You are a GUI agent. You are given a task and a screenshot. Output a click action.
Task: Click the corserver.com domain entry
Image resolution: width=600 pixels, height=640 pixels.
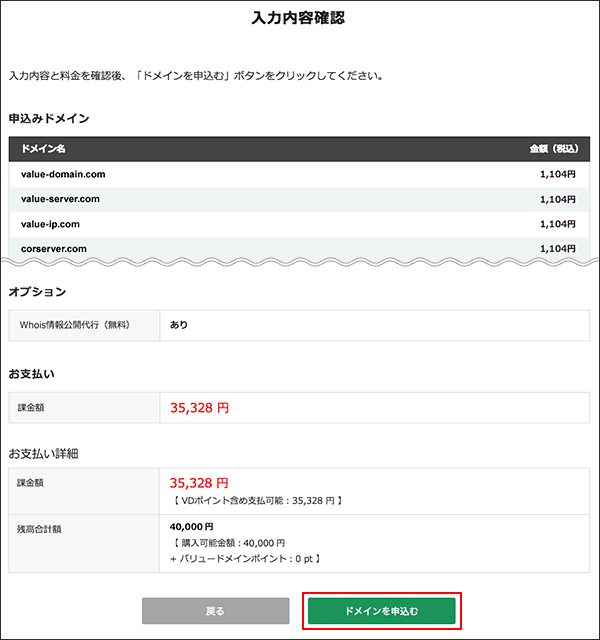click(x=54, y=248)
